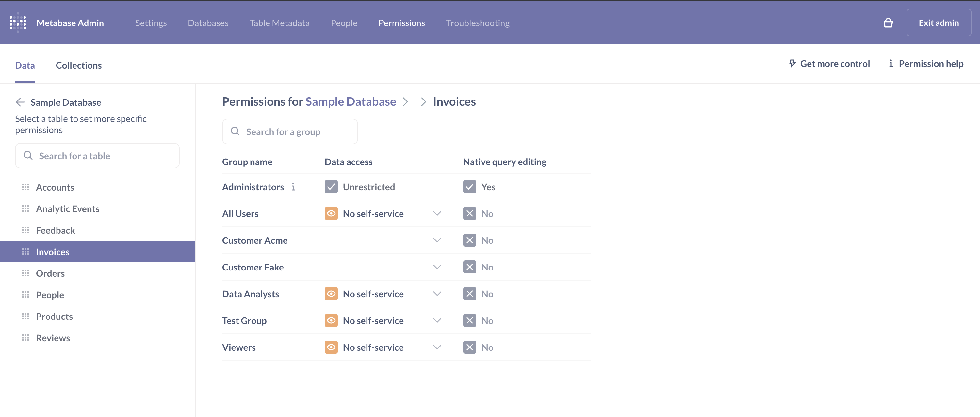Open the dropdown for Customer Fake data access
This screenshot has height=417, width=980.
pos(437,267)
